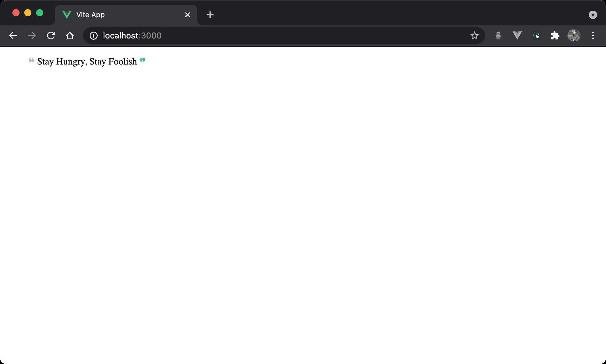Click the browser back arrow
The image size is (606, 364).
tap(13, 36)
